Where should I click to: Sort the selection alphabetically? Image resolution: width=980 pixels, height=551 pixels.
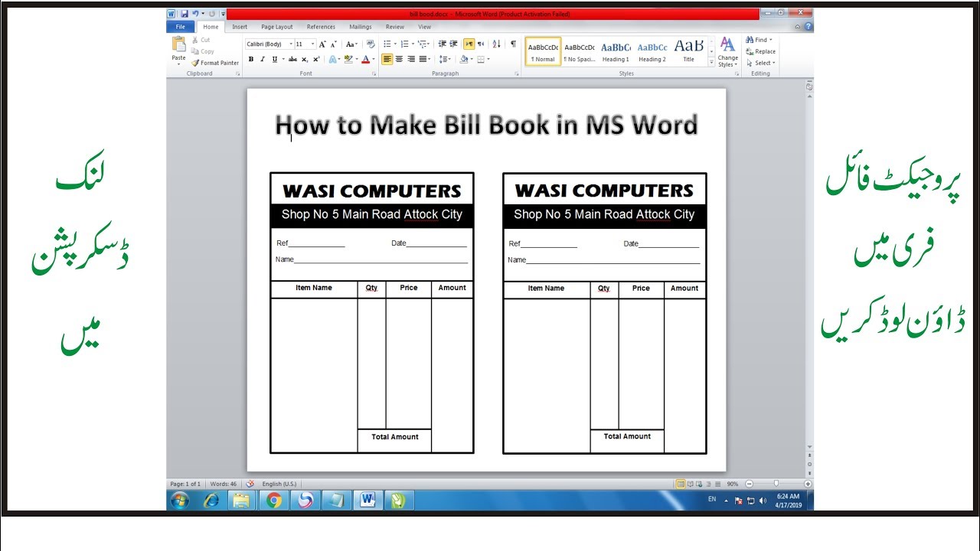pos(497,44)
